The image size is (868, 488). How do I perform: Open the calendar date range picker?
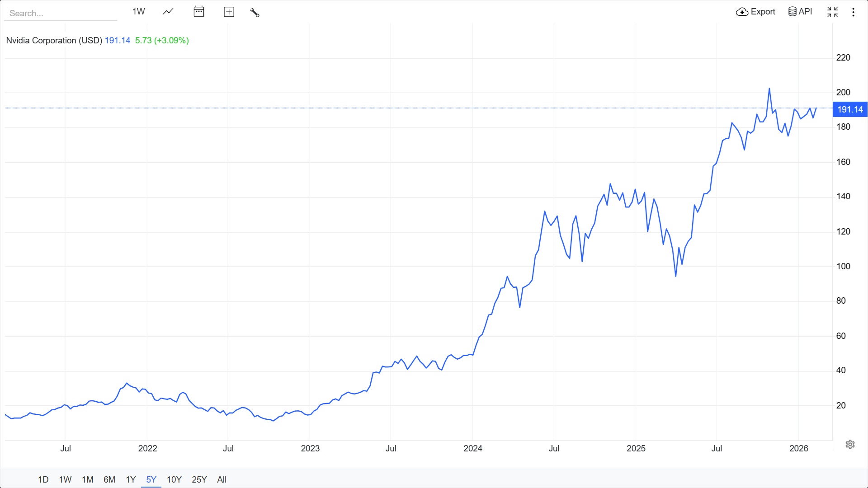199,12
